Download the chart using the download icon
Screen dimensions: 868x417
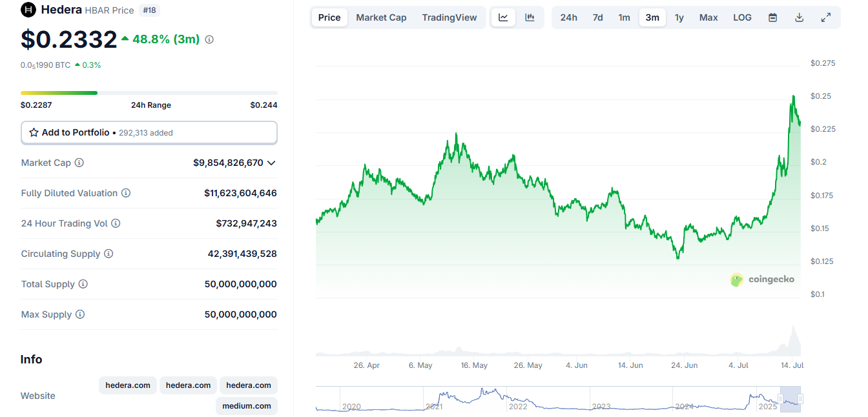[799, 17]
